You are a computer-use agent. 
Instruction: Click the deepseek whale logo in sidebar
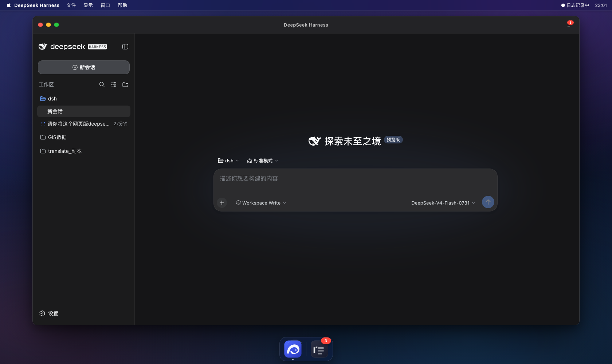click(43, 47)
